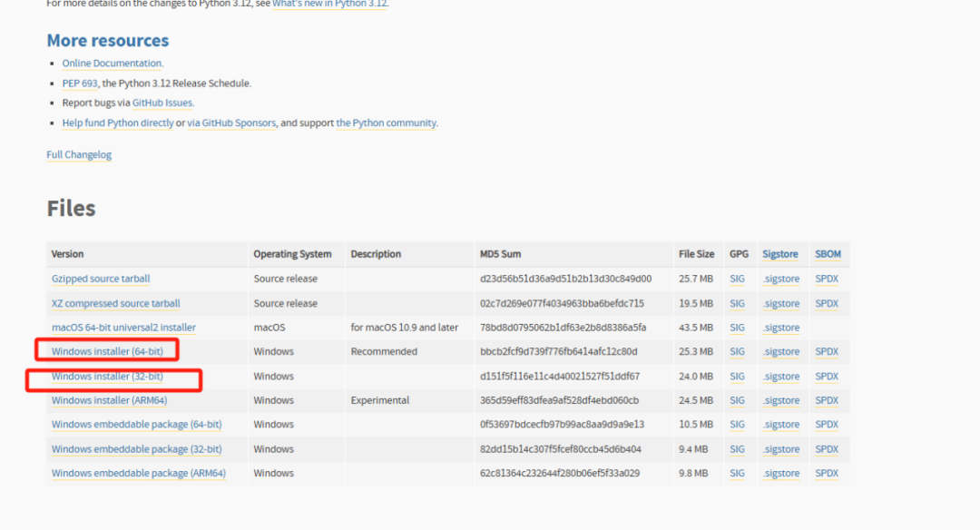The width and height of the screenshot is (980, 530).
Task: Click 'for macOS 10.9 and later' text
Action: [x=405, y=328]
